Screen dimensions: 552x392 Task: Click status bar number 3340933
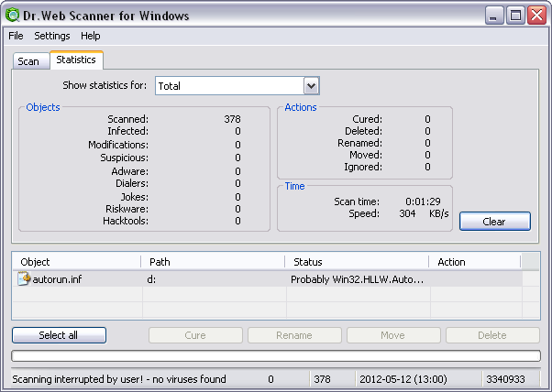click(505, 379)
